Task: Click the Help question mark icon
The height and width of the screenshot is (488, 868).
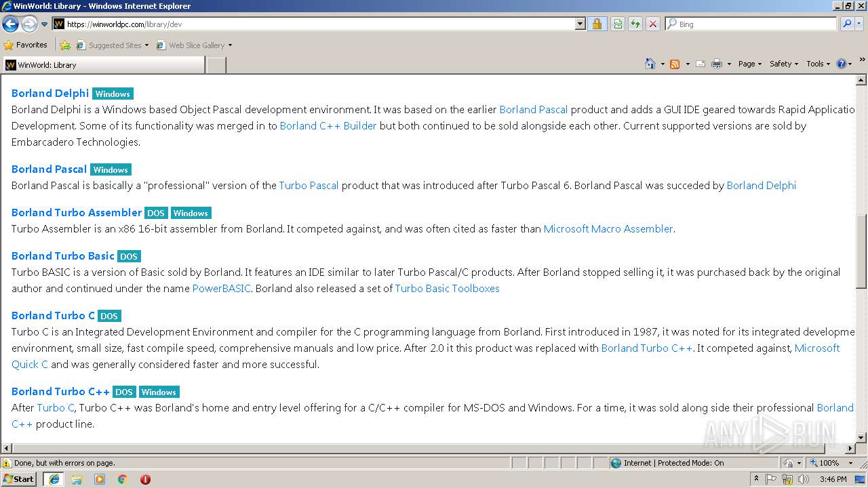Action: (x=842, y=64)
